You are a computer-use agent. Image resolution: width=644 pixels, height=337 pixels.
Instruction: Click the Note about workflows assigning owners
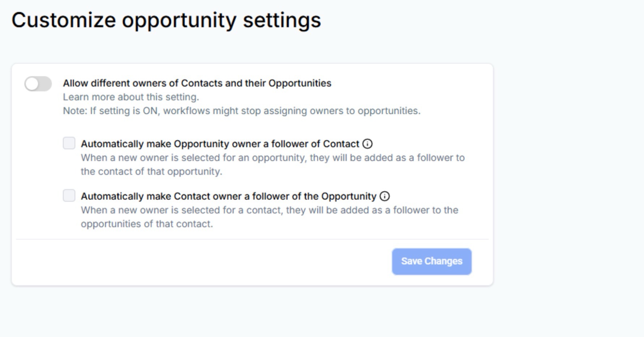pos(241,111)
